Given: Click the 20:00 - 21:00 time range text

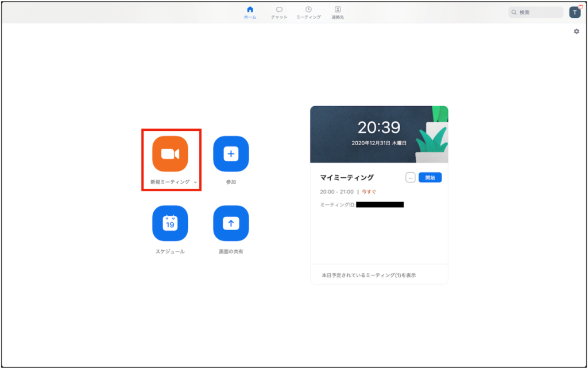Looking at the screenshot, I should click(x=337, y=192).
